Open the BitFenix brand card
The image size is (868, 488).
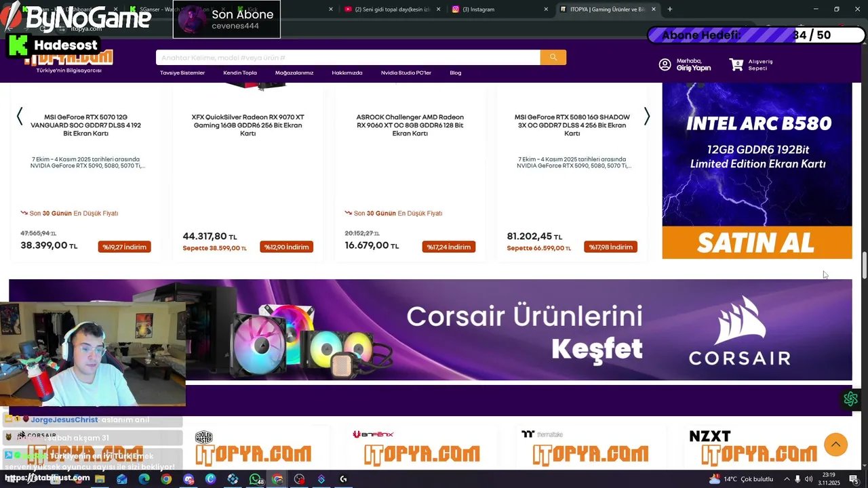point(422,448)
